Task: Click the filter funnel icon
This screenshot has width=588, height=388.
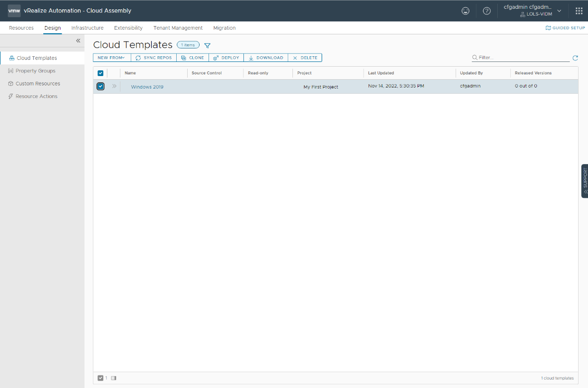Action: pyautogui.click(x=207, y=46)
